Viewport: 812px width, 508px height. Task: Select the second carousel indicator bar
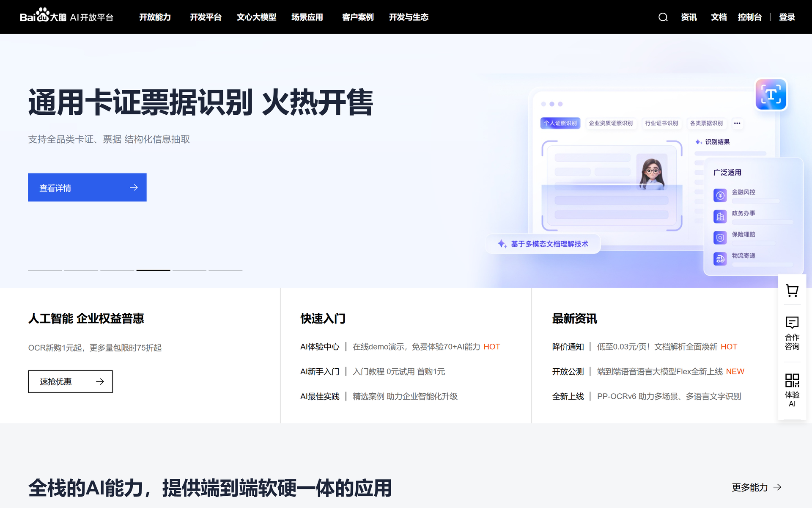tap(81, 270)
